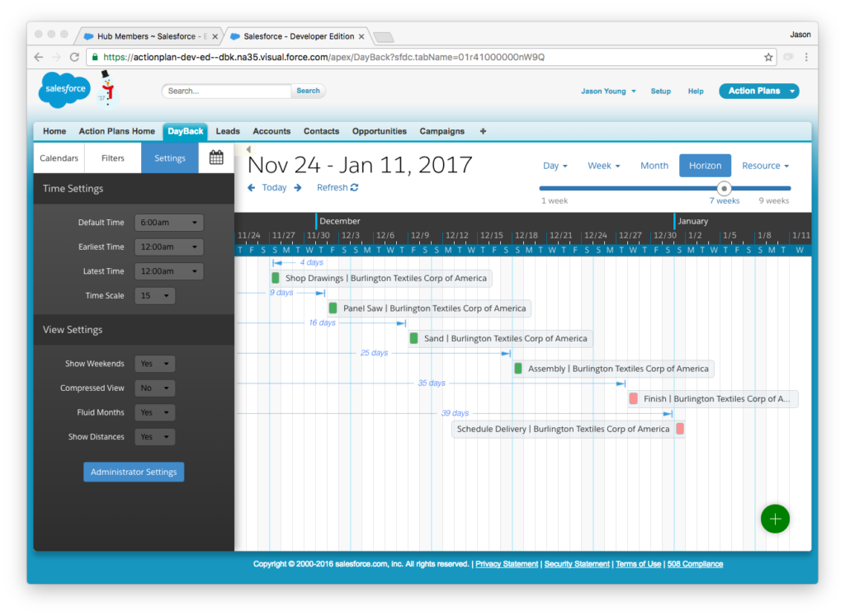The image size is (845, 616).
Task: Expand the Resource view dropdown
Action: click(x=765, y=165)
